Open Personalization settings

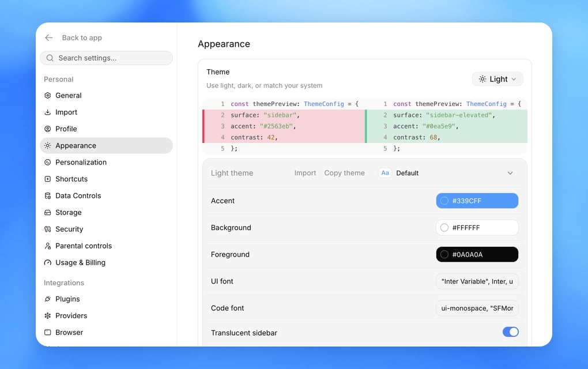[x=106, y=163]
